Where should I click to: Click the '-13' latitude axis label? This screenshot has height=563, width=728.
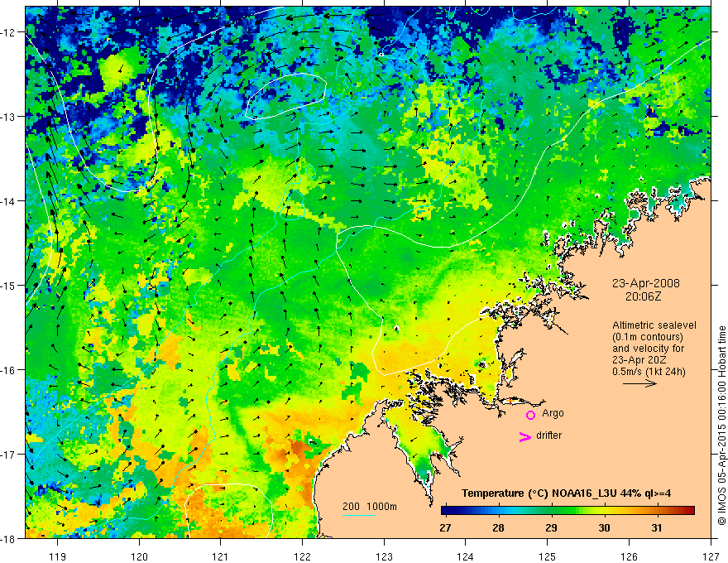[x=10, y=117]
